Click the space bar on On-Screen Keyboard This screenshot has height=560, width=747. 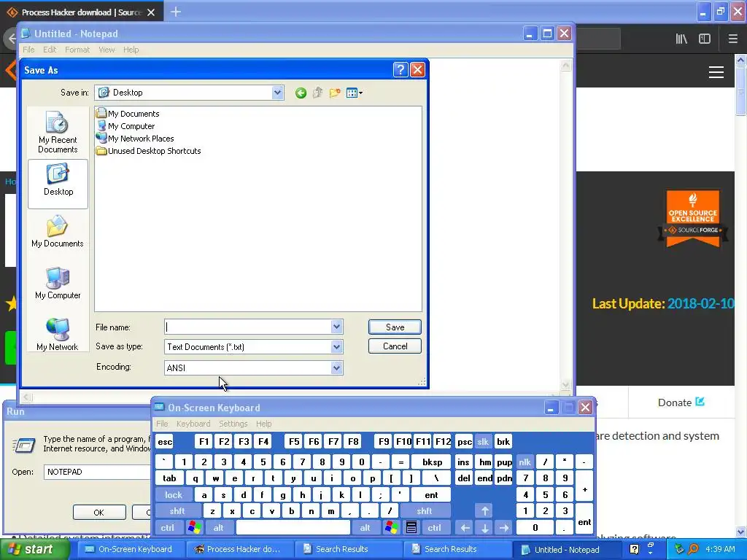(x=293, y=528)
